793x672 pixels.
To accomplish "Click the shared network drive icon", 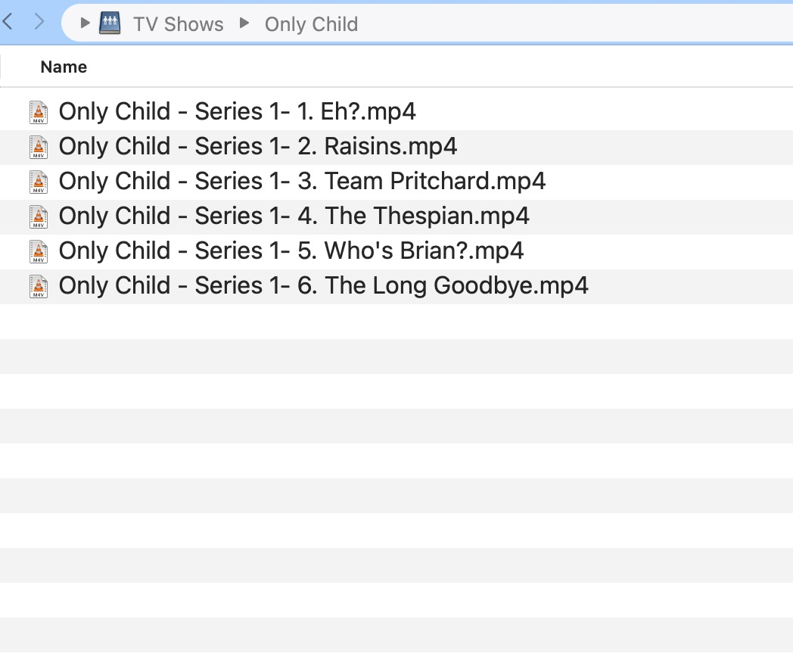I will [x=110, y=23].
